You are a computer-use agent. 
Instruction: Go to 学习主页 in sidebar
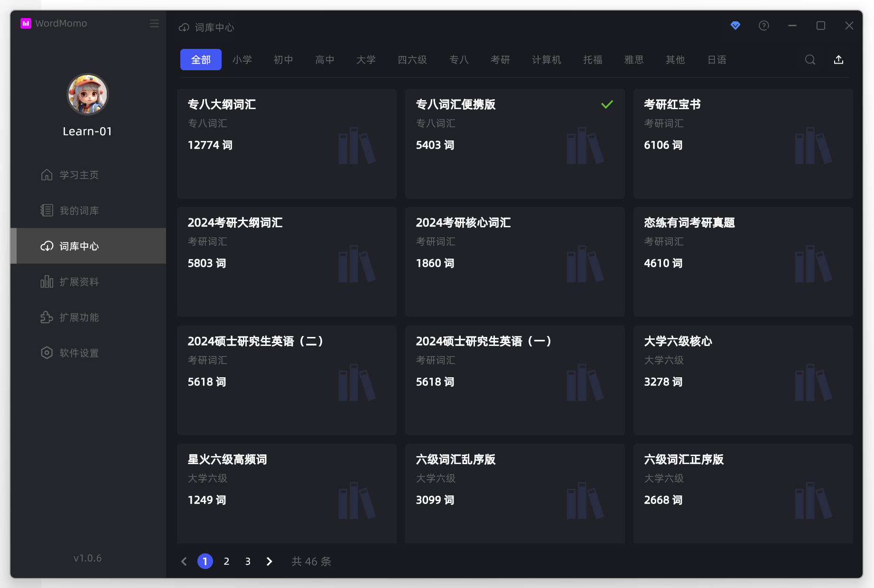79,175
